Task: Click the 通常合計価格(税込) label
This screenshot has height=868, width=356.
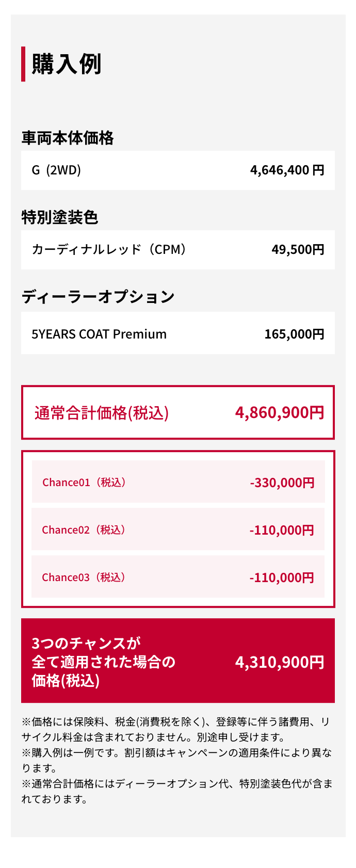Action: 102,413
